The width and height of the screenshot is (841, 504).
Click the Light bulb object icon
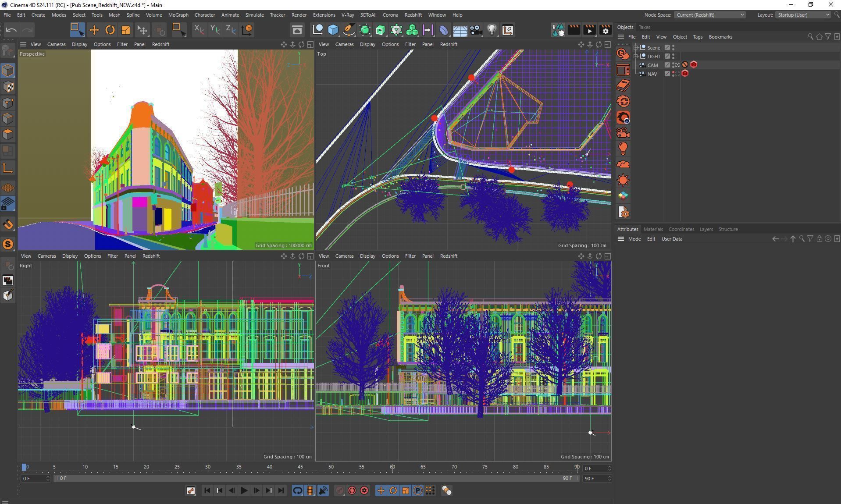pyautogui.click(x=492, y=30)
